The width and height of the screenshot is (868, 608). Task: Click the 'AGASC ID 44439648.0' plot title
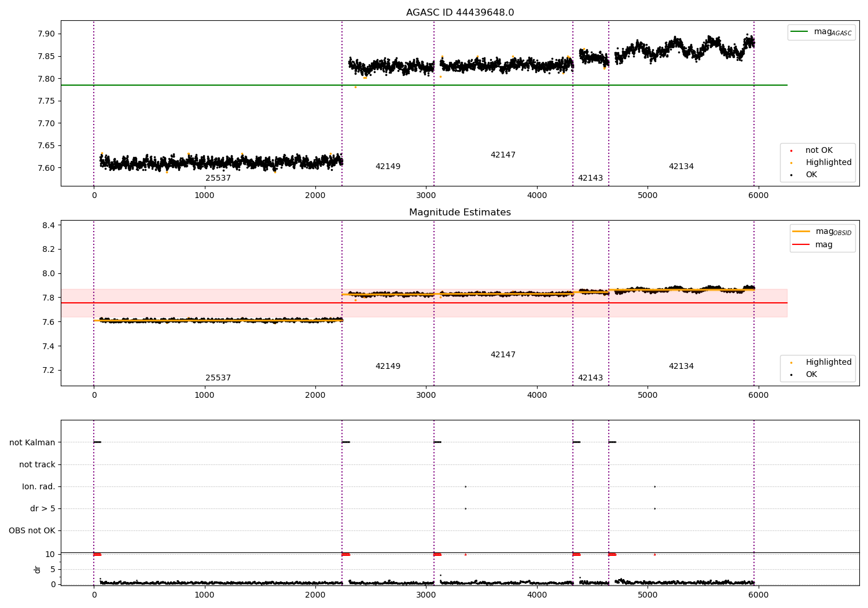pyautogui.click(x=460, y=13)
